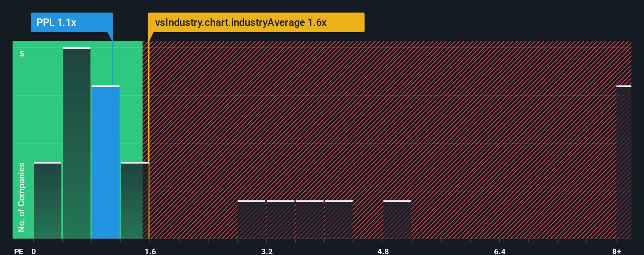The image size is (644, 255).
Task: Click the 6.4 x-axis label
Action: (x=499, y=251)
